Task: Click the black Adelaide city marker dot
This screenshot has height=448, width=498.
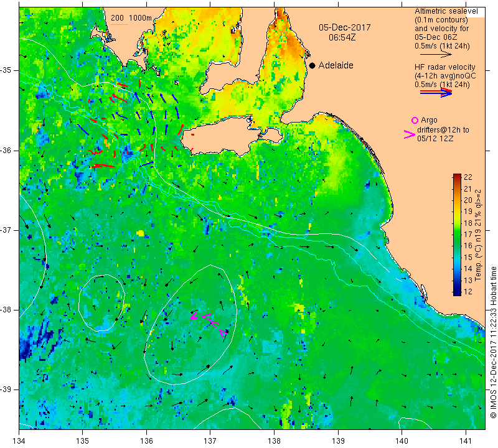Action: coord(312,65)
